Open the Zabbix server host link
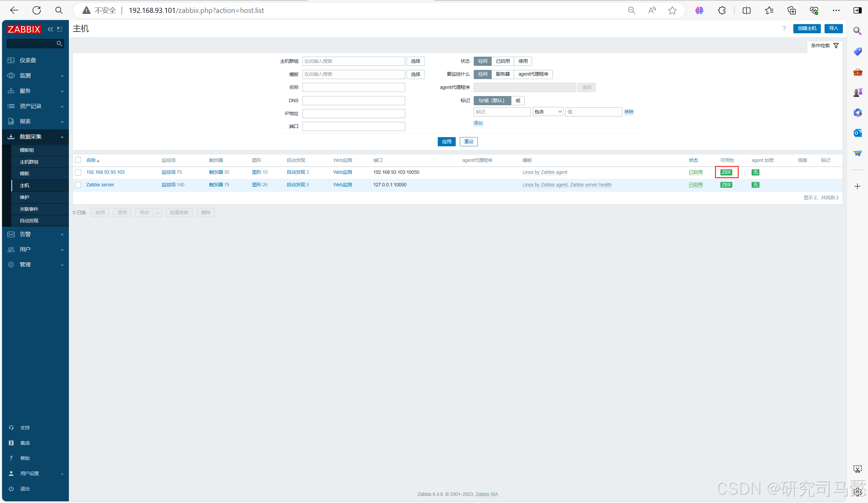868x503 pixels. (100, 185)
